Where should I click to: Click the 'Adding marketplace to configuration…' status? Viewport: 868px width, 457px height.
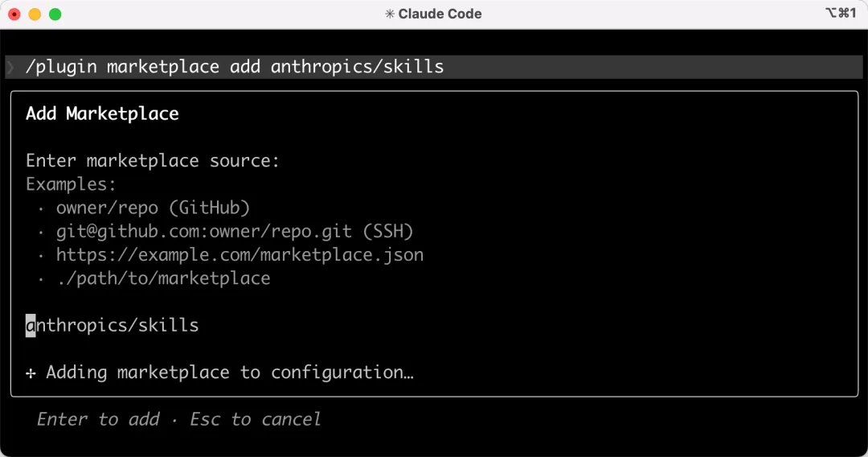click(229, 373)
